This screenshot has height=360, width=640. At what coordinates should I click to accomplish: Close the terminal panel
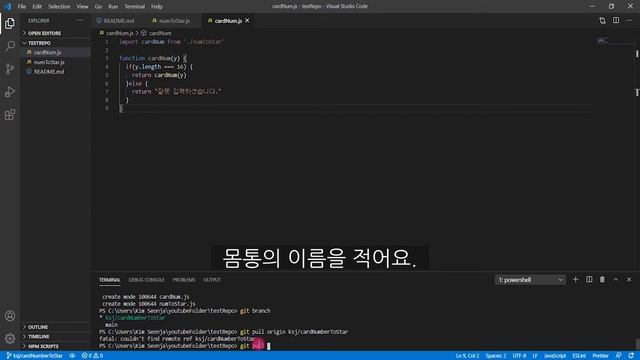pos(629,280)
